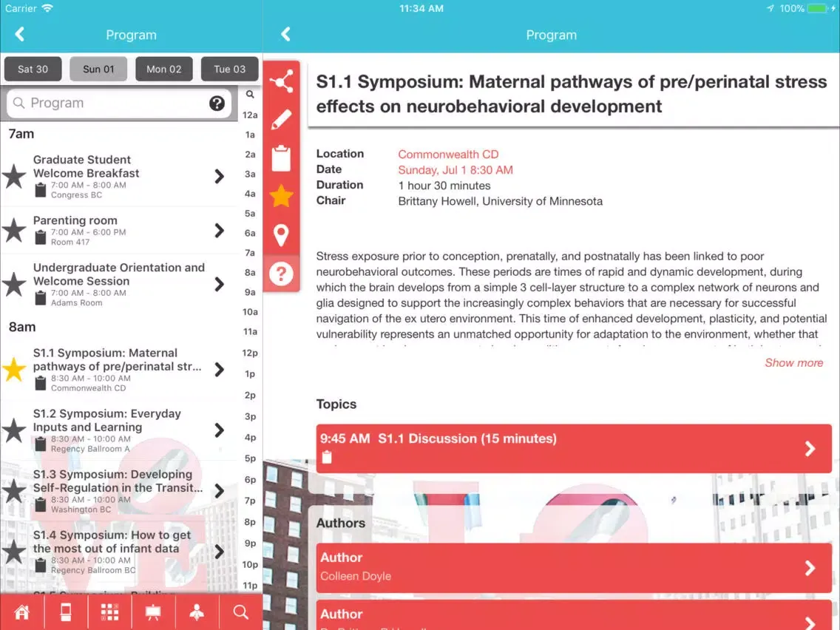The height and width of the screenshot is (630, 840).
Task: Tap the presentation board icon in bottom bar
Action: point(153,612)
